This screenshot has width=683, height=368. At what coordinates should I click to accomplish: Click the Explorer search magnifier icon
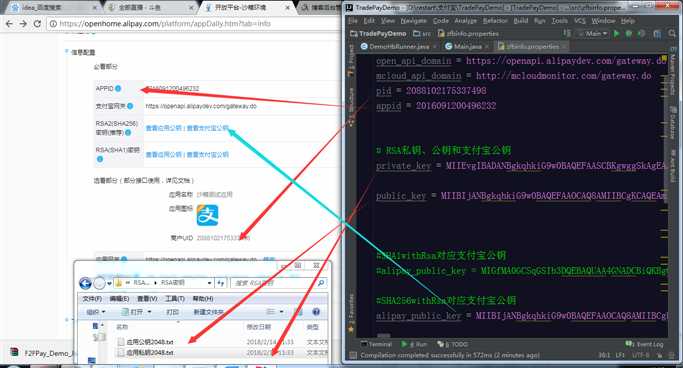click(x=321, y=283)
